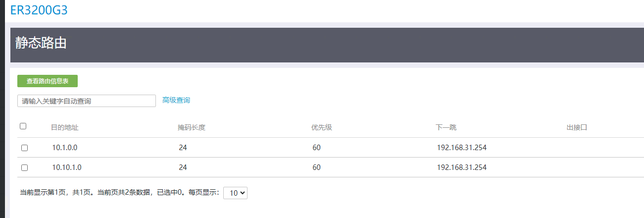Click the ER3200G3 device title
The height and width of the screenshot is (218, 644).
pos(39,10)
